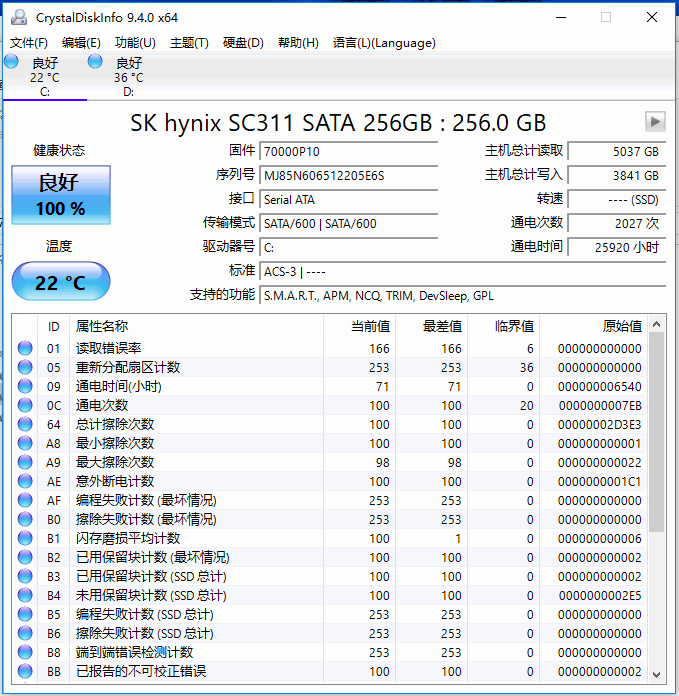The width and height of the screenshot is (679, 696).
Task: Click status orb for A8 最小擦除次数
Action: tap(25, 443)
